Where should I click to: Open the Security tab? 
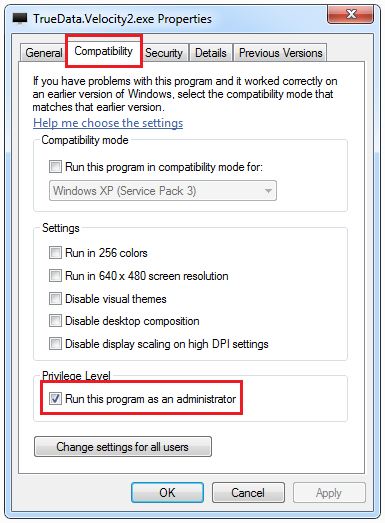click(x=164, y=53)
